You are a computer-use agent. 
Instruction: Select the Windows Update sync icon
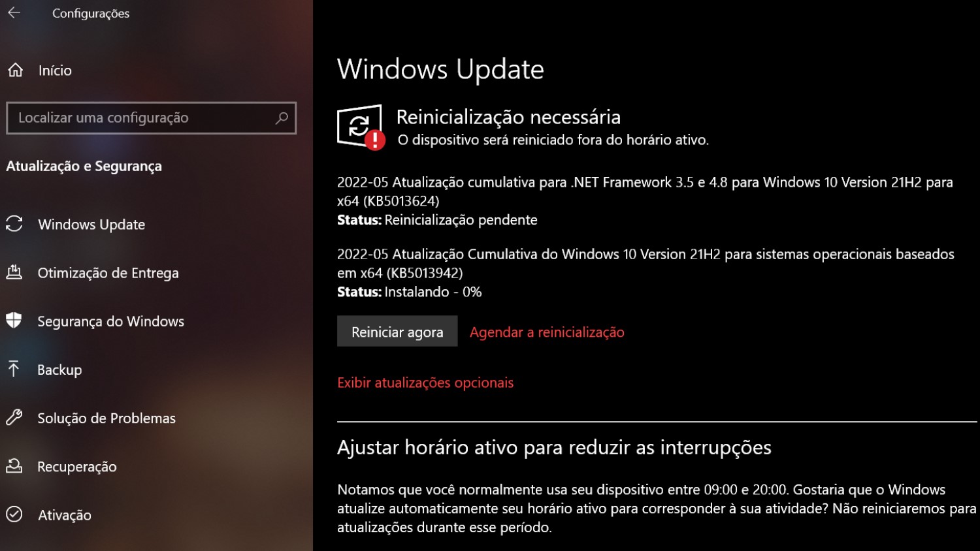tap(14, 224)
